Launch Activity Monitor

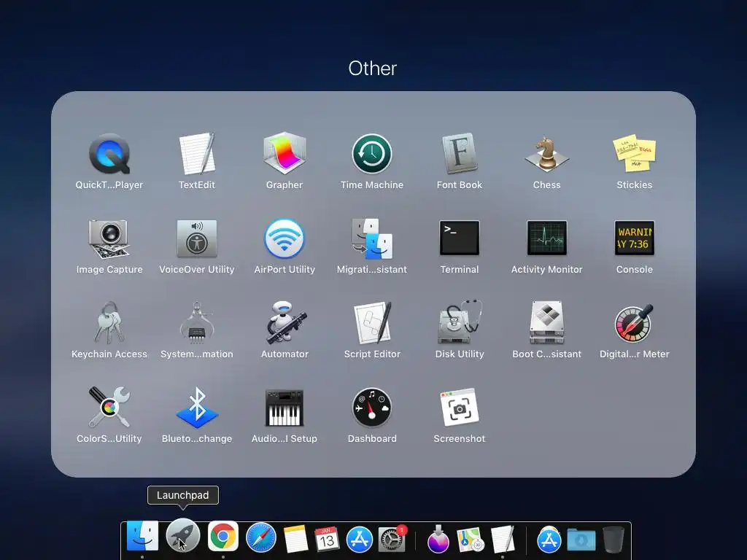pyautogui.click(x=547, y=238)
